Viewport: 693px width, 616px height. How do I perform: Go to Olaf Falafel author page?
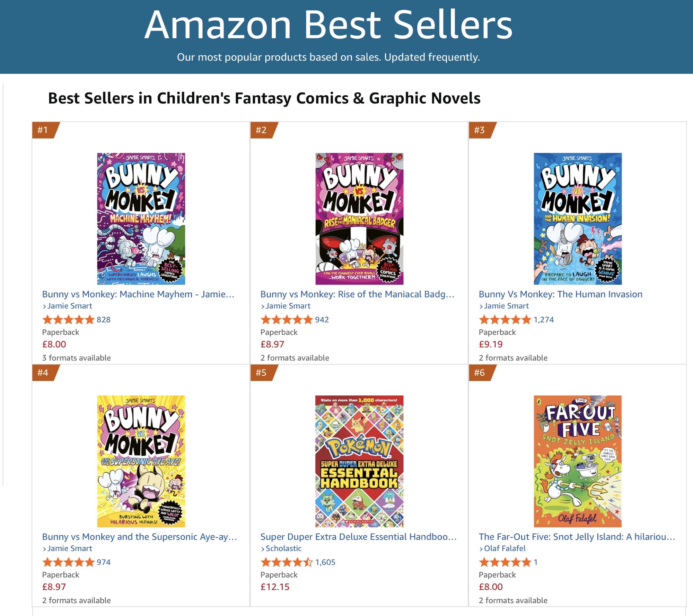point(505,548)
